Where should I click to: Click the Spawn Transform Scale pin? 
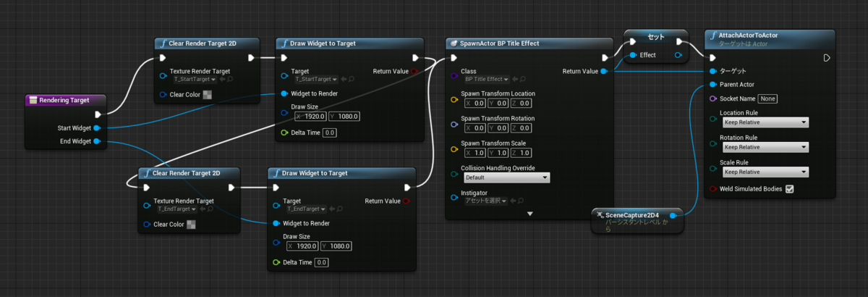[454, 148]
